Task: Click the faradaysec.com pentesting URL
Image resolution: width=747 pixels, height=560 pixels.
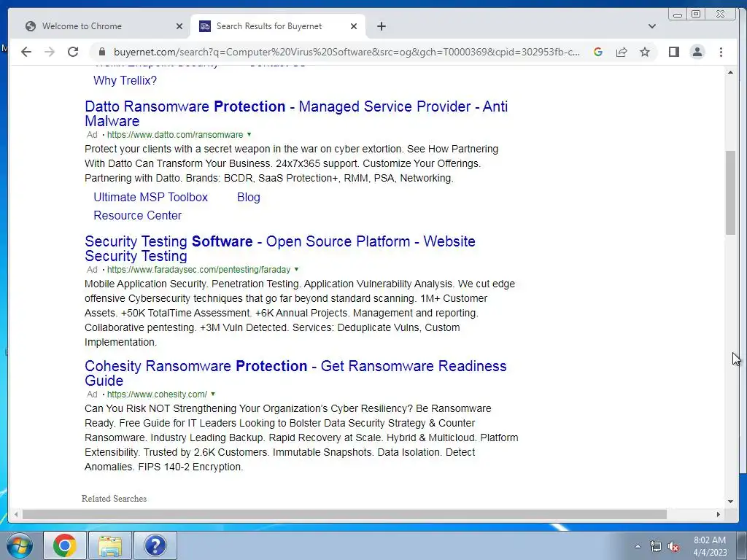Action: coord(198,270)
